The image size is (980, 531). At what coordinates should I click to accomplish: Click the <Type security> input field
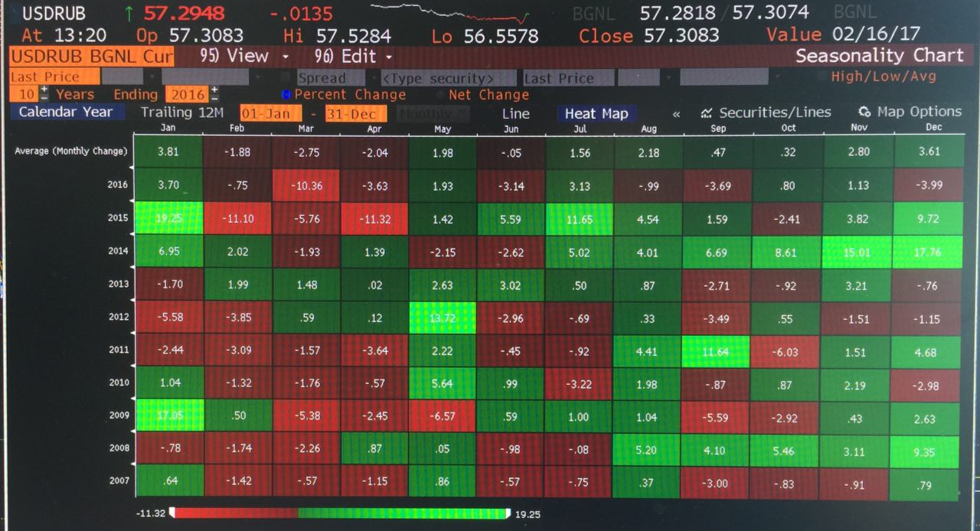[449, 78]
